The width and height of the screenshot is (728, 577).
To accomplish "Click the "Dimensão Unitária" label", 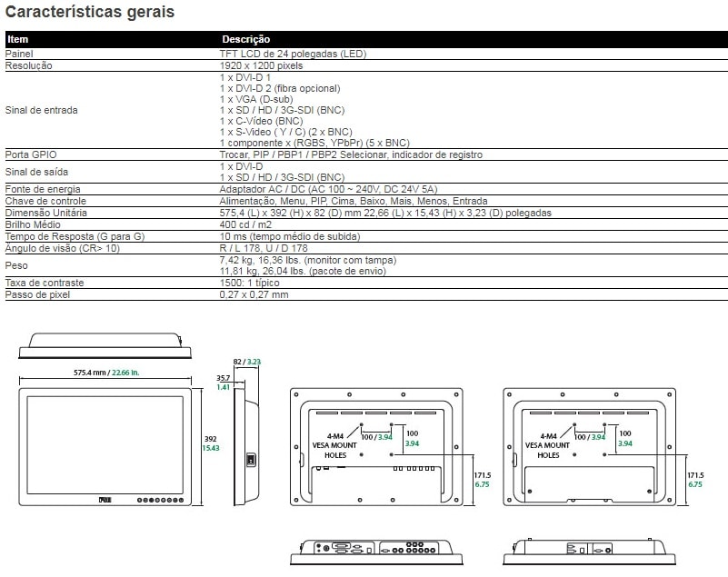I will click(46, 213).
